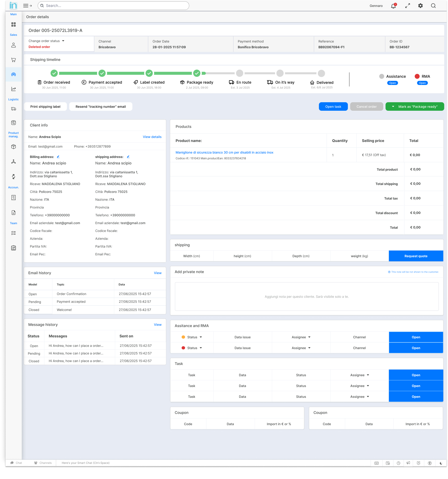Screen dimensions: 448x479
Task: Click the fullscreen expand arrows icon
Action: coord(407,6)
